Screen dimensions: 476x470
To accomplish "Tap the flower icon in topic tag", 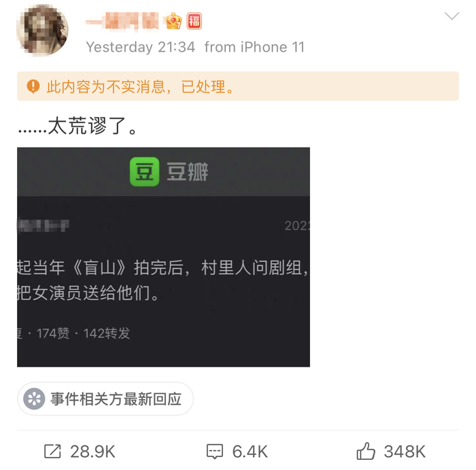I will coord(34,399).
